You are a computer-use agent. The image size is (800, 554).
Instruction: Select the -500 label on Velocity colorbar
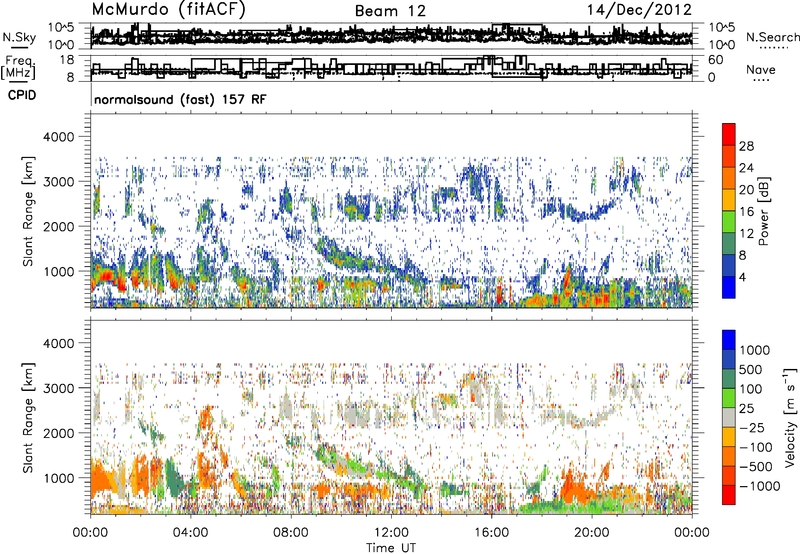(756, 467)
